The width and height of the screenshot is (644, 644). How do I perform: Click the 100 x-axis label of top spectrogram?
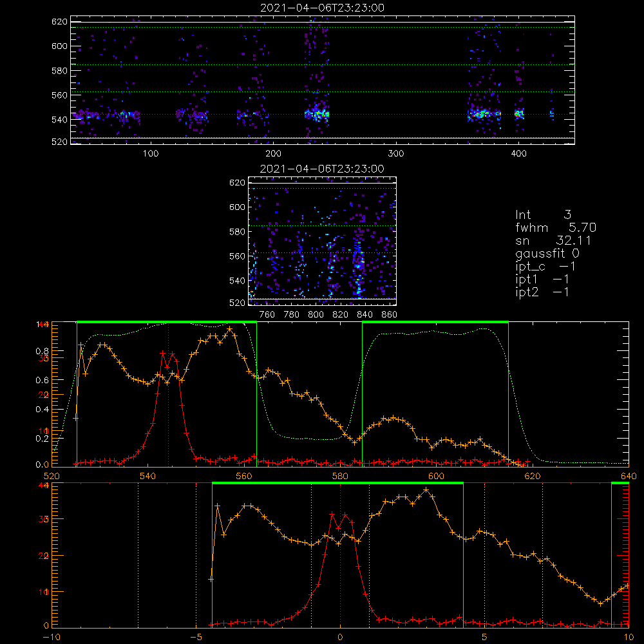(x=151, y=154)
